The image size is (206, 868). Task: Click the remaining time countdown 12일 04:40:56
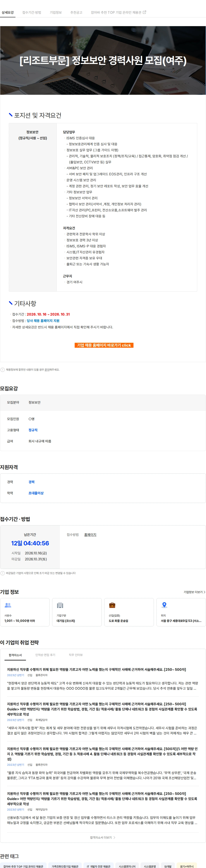click(x=30, y=543)
